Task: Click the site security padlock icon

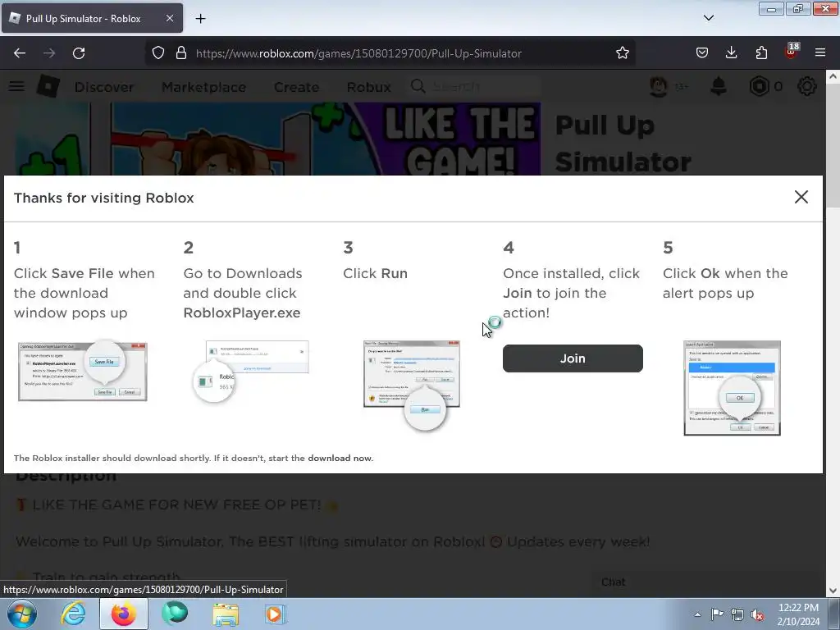Action: coord(181,53)
